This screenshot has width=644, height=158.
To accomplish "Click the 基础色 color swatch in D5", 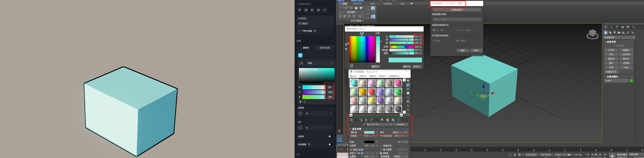I will coord(300,55).
